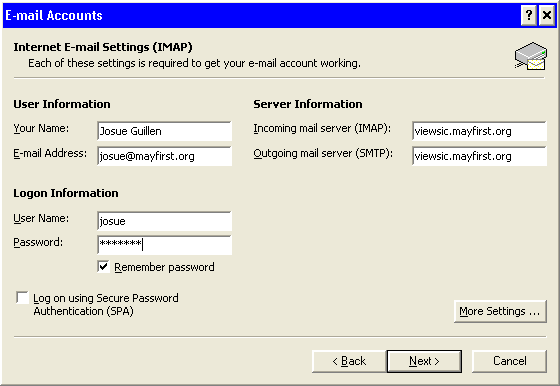Click the 'Server Information' heading

point(308,104)
